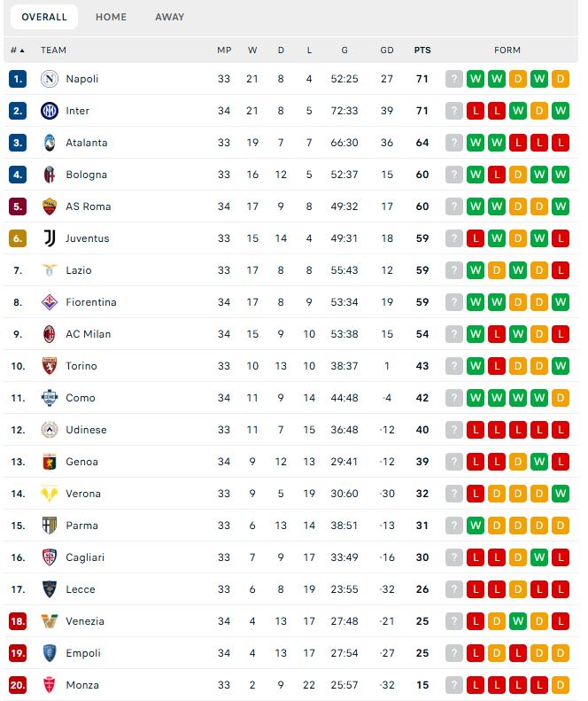Click the Napoli club crest icon
The height and width of the screenshot is (701, 588).
point(50,79)
